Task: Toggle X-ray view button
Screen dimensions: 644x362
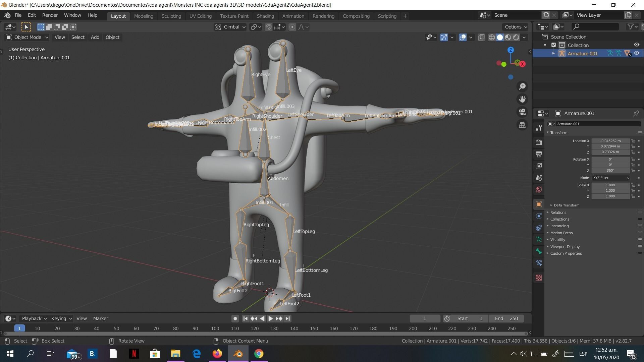Action: [x=481, y=37]
